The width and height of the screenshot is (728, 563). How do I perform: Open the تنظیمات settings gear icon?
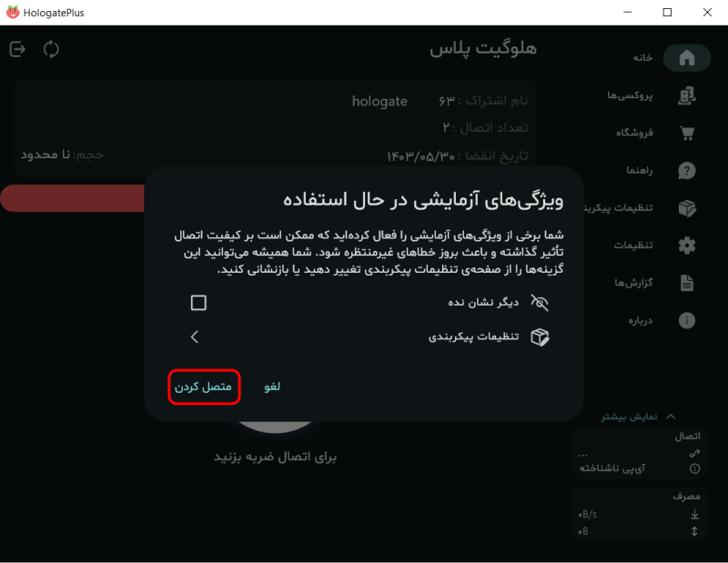[x=687, y=245]
